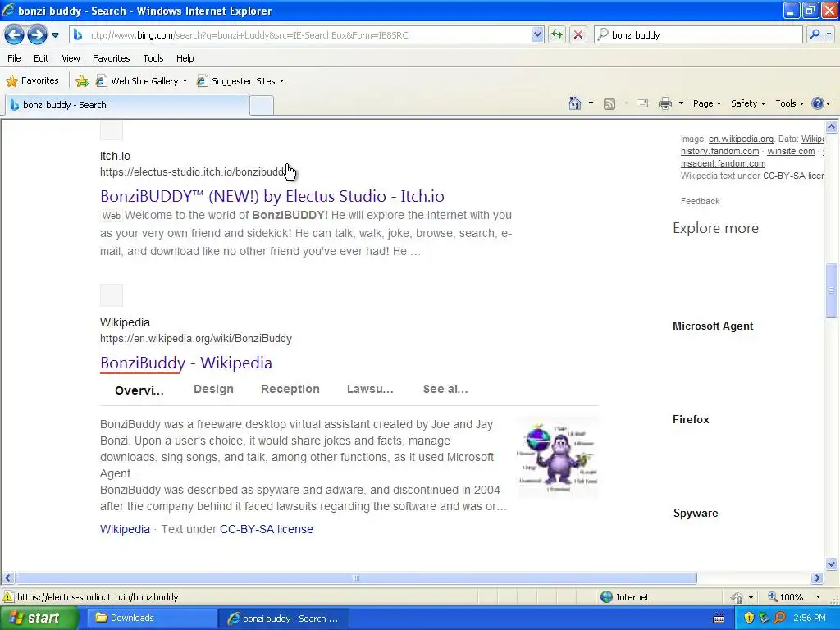Screen dimensions: 840x630
Task: Click the Windows Start button
Action: point(39,618)
